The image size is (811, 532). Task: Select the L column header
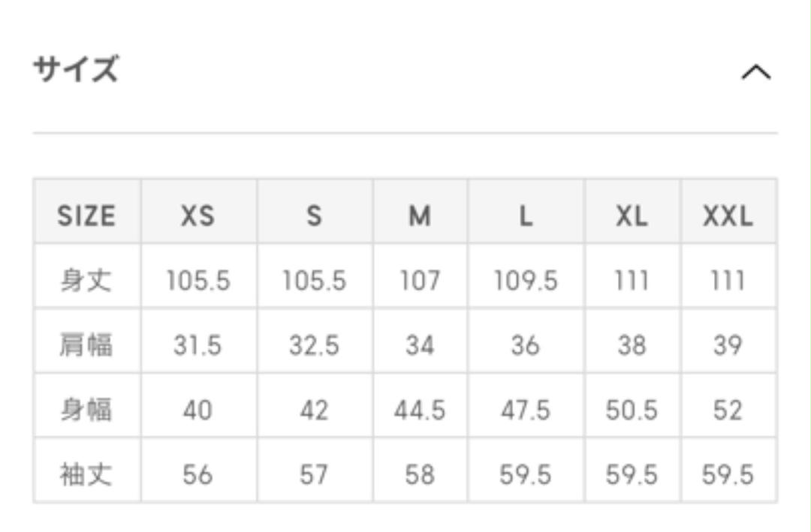[526, 215]
